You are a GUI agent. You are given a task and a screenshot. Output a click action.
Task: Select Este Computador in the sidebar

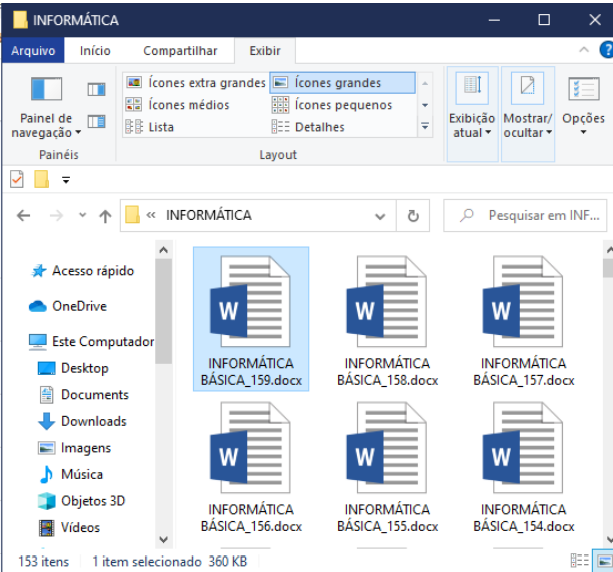[x=91, y=341]
